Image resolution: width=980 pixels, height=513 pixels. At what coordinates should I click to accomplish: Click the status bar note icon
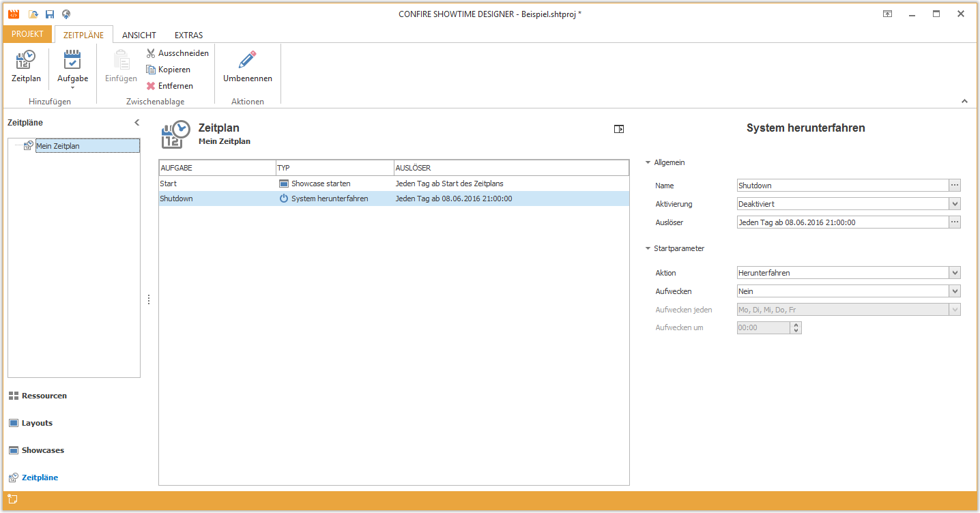tap(12, 499)
